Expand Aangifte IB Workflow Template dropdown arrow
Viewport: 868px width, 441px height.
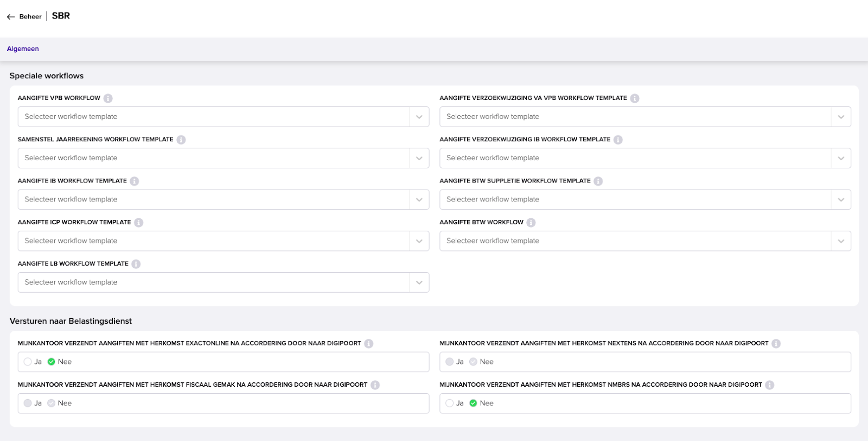pyautogui.click(x=419, y=199)
